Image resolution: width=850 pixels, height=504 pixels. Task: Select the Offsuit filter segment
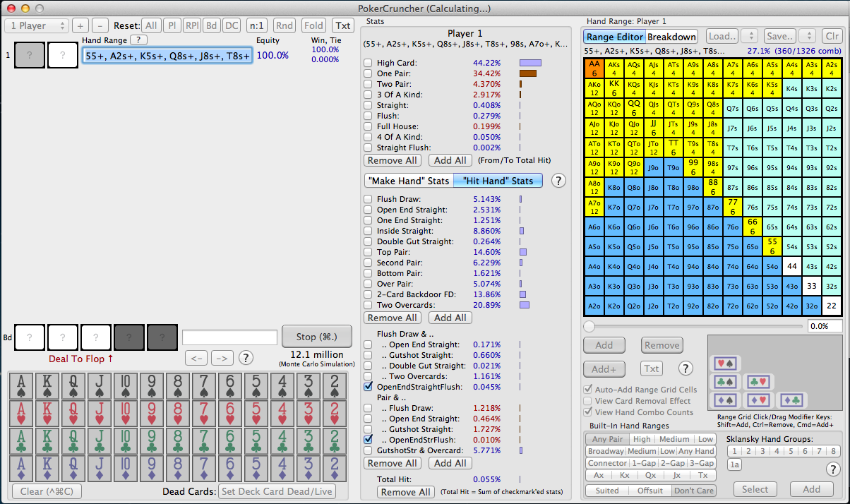point(650,490)
